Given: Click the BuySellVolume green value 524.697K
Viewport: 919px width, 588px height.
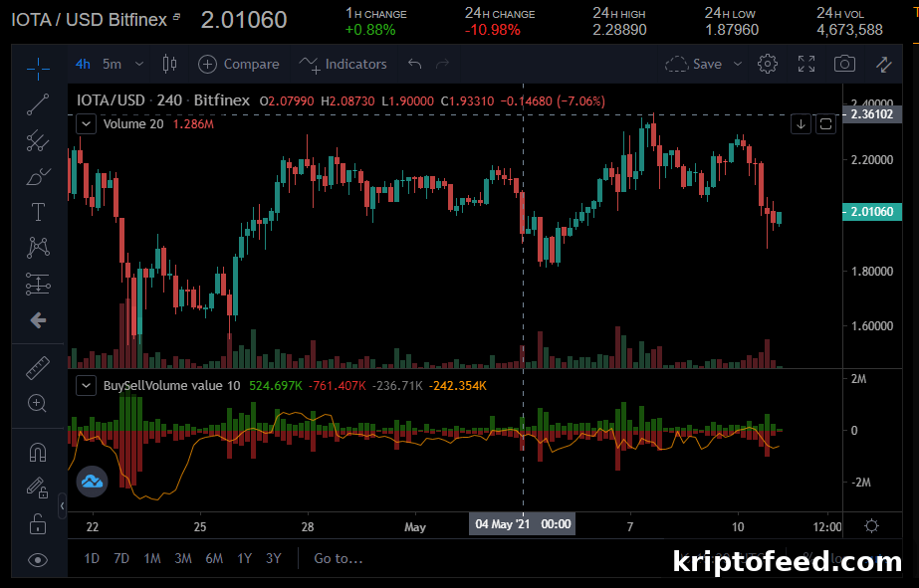Looking at the screenshot, I should tap(276, 386).
